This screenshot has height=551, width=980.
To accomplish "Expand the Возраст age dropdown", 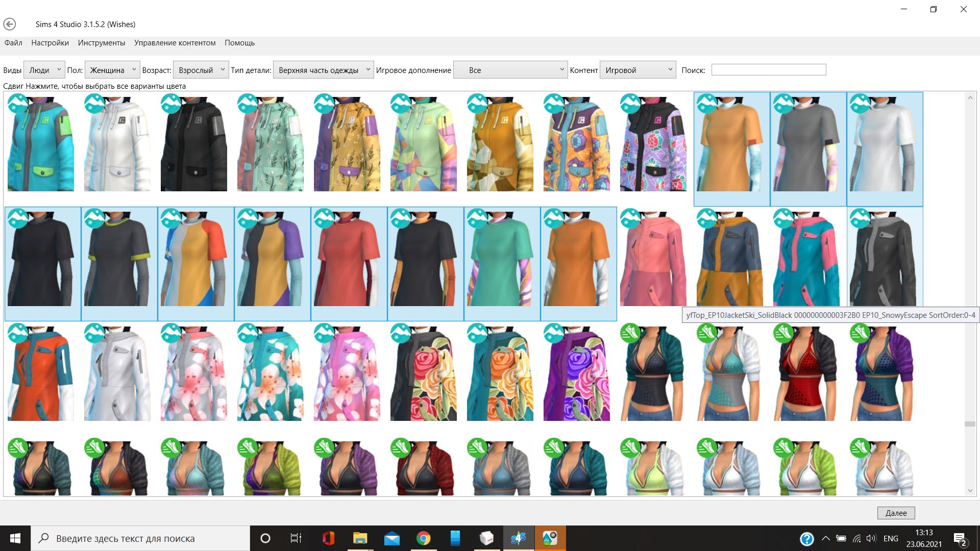I will pyautogui.click(x=201, y=70).
